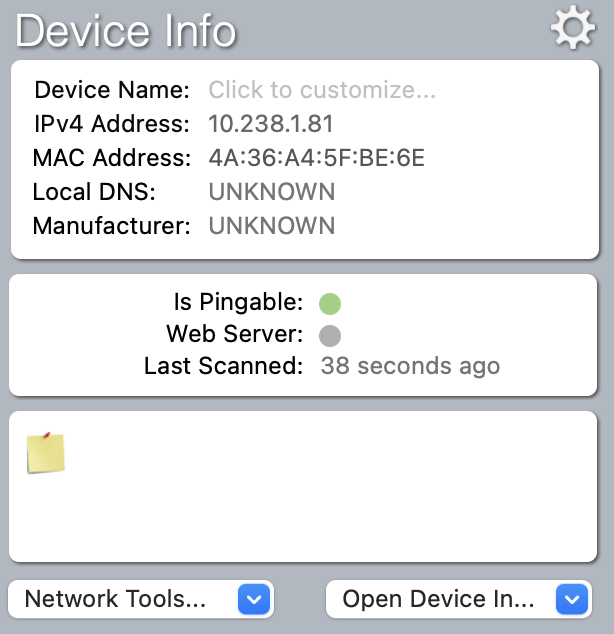This screenshot has height=634, width=614.
Task: Click the Device Name customize field
Action: [x=322, y=90]
